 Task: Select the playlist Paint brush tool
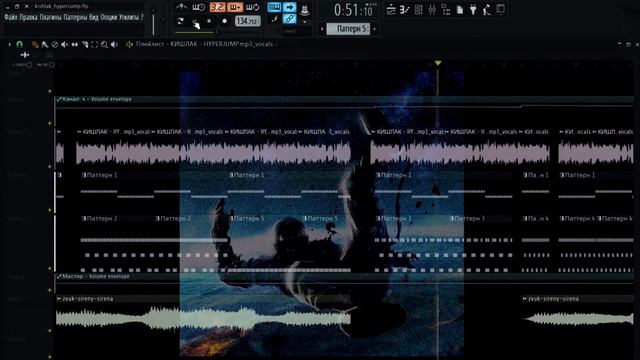coord(45,44)
